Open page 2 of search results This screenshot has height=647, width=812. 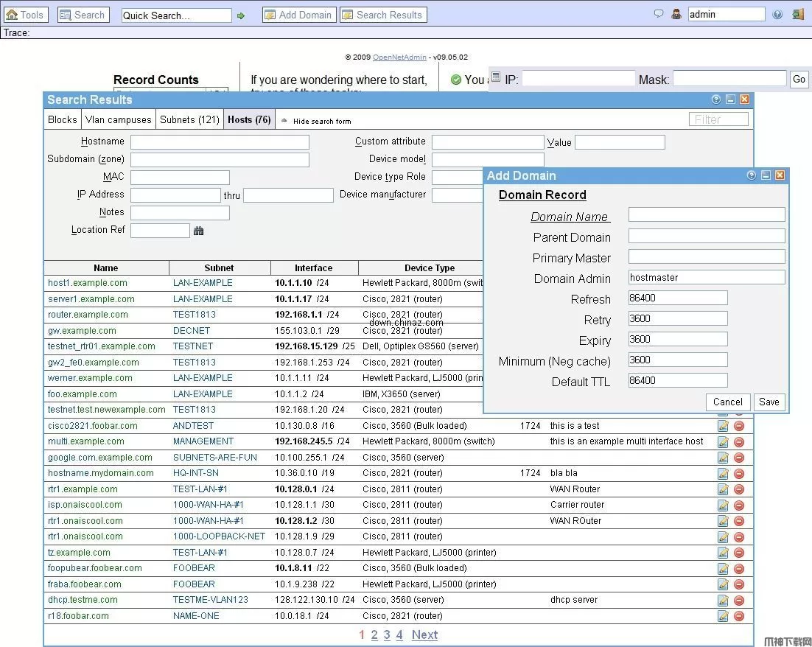pos(374,634)
